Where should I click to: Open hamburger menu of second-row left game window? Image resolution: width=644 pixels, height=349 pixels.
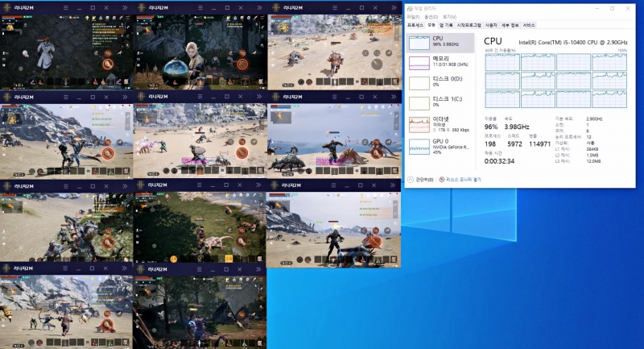pyautogui.click(x=66, y=97)
